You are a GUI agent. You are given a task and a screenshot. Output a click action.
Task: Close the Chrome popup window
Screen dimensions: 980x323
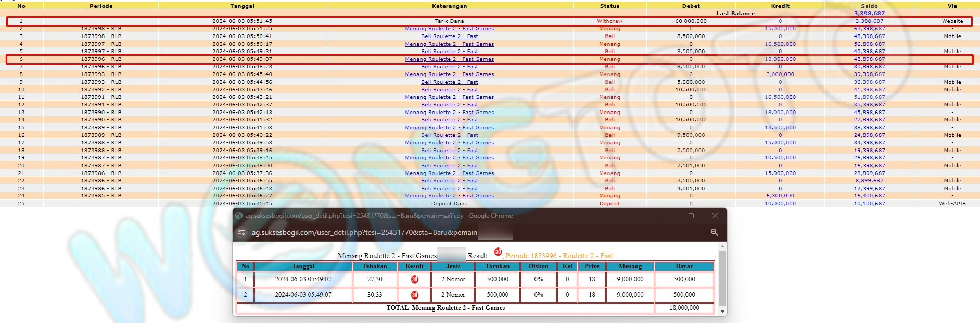pos(715,216)
